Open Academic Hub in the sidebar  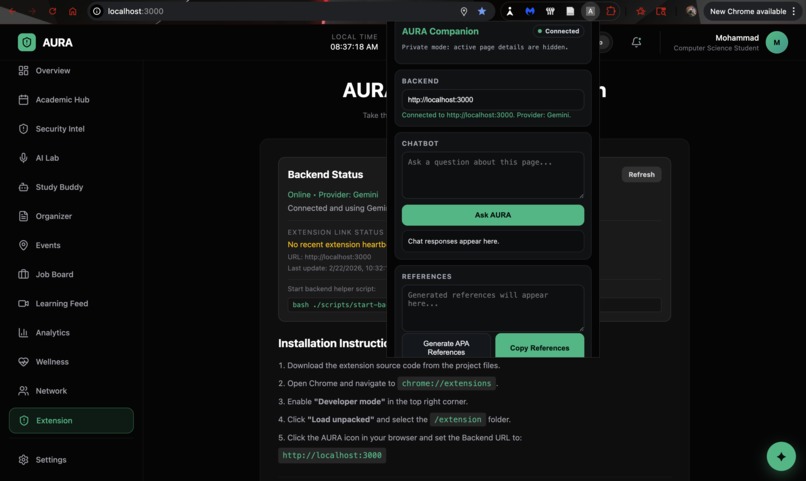click(62, 100)
